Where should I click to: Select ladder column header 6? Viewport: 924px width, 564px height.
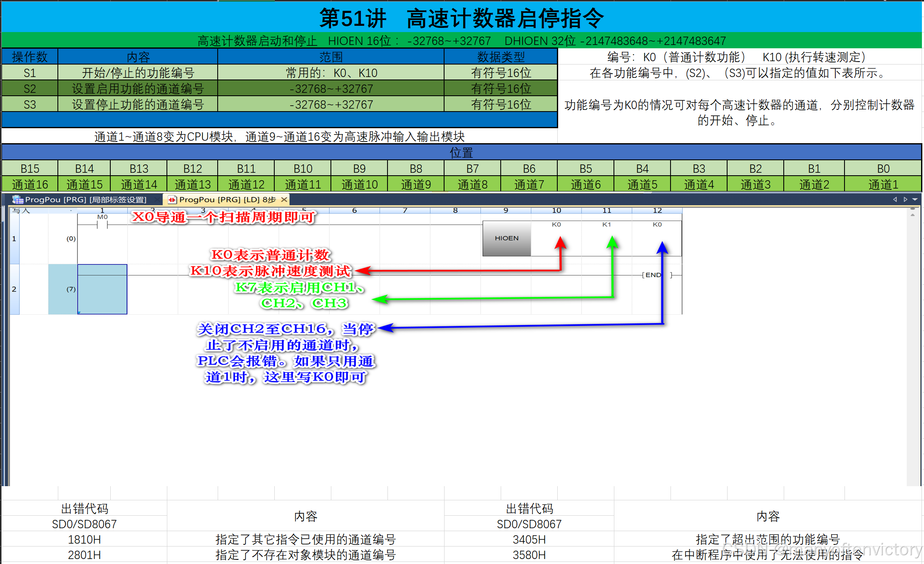[355, 211]
